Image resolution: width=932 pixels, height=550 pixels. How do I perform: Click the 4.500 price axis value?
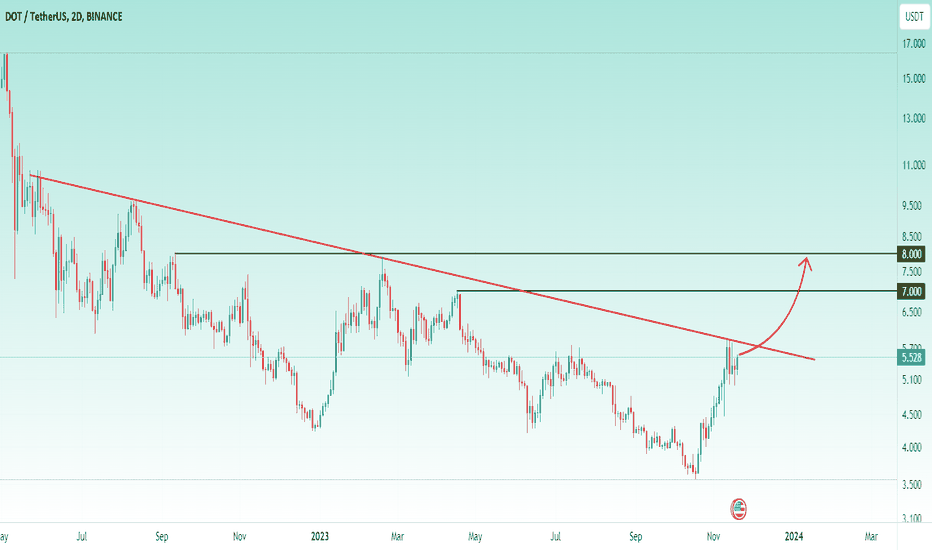[x=912, y=414]
